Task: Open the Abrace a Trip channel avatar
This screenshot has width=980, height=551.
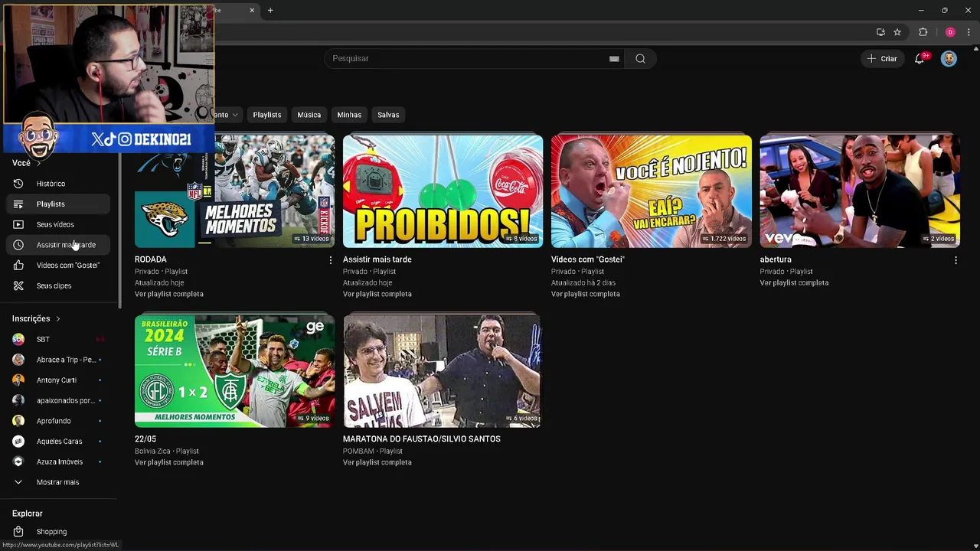Action: click(x=18, y=360)
